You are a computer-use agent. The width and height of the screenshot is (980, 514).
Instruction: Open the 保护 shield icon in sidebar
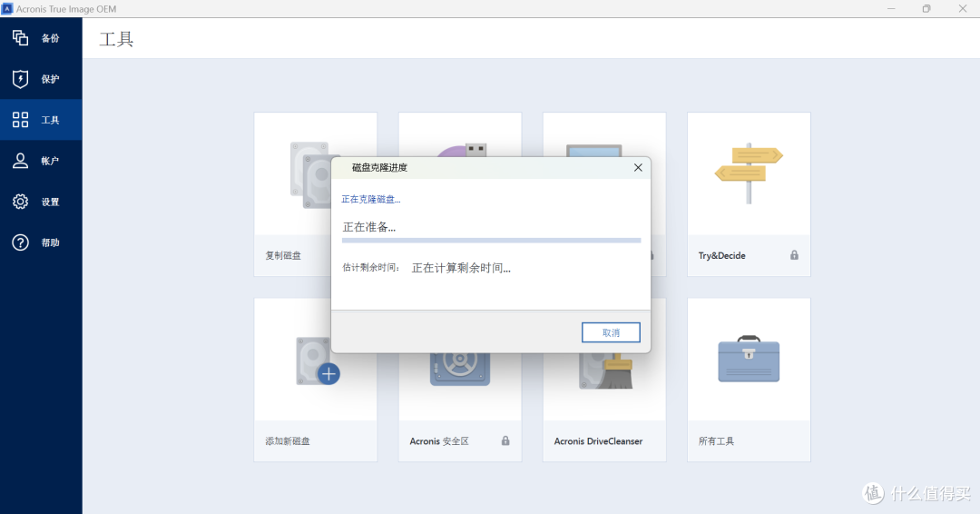[21, 79]
